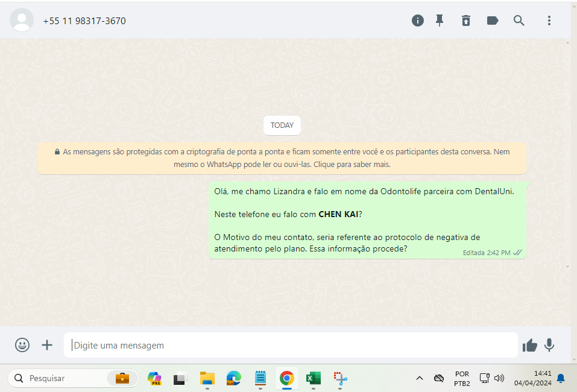
Task: Switch to Google Chrome on taskbar
Action: [x=286, y=378]
